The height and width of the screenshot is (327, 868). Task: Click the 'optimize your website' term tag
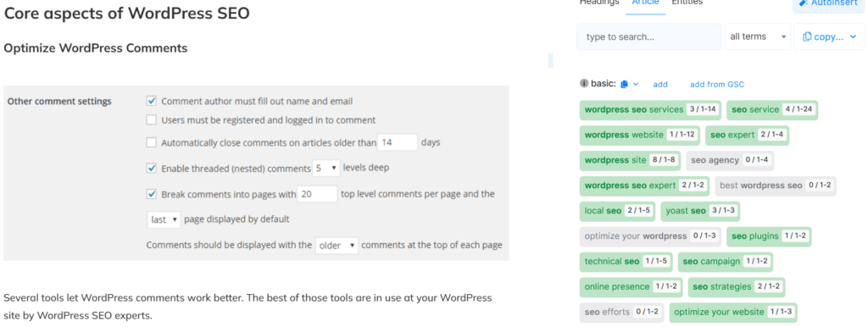click(x=733, y=312)
